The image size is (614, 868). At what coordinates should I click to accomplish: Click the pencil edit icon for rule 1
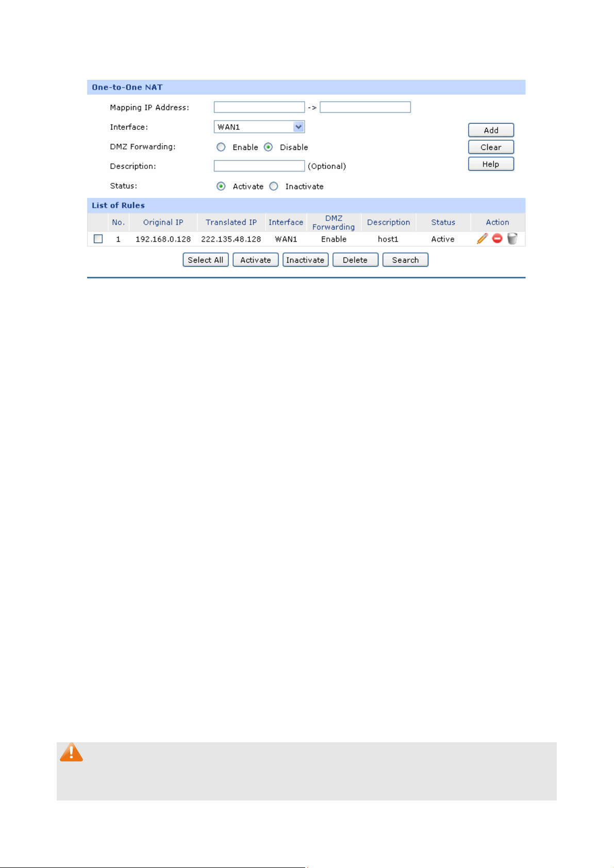point(482,239)
